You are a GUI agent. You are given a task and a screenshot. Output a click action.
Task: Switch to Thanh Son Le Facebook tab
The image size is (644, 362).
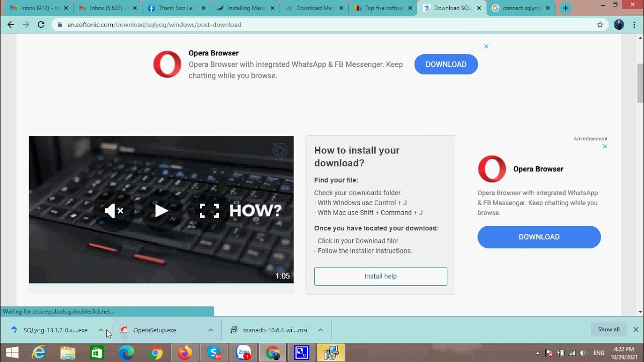[176, 8]
